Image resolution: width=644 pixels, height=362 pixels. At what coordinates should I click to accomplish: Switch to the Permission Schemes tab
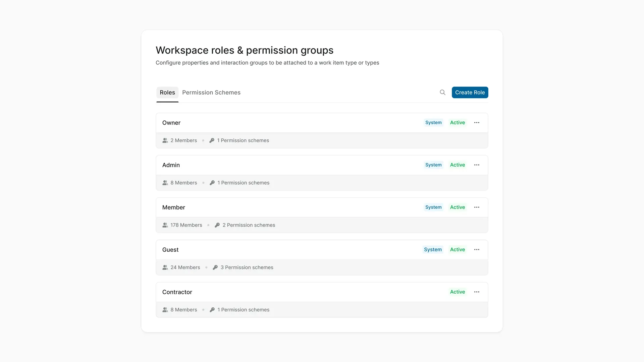tap(211, 93)
